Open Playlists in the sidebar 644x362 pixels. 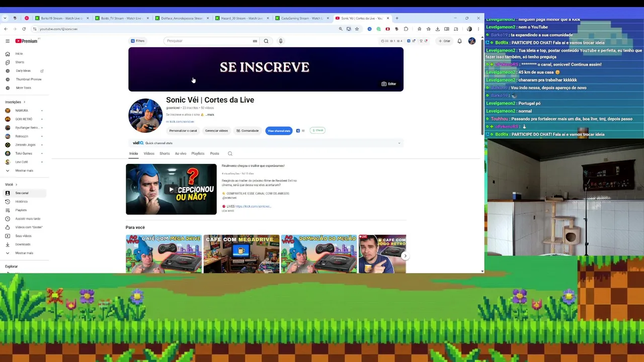pyautogui.click(x=21, y=210)
